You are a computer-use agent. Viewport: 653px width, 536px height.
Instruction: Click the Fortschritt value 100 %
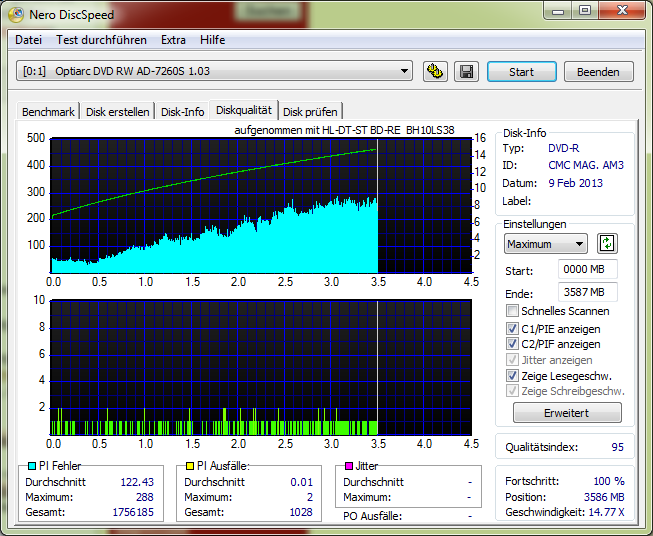[x=609, y=481]
